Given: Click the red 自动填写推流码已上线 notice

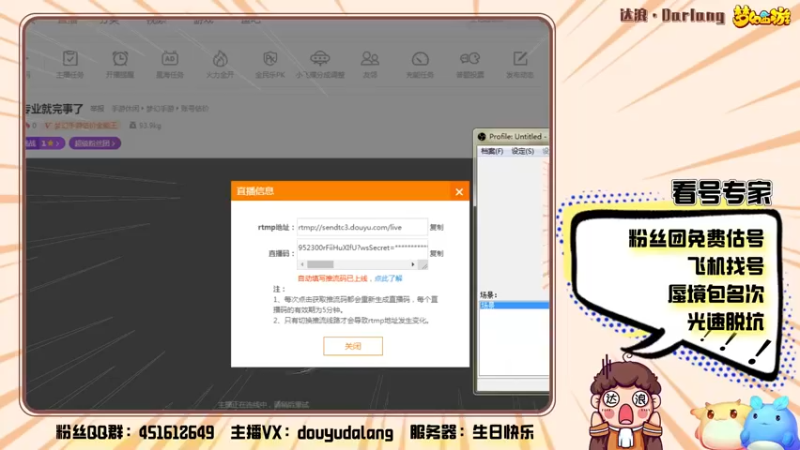Looking at the screenshot, I should pyautogui.click(x=332, y=279).
